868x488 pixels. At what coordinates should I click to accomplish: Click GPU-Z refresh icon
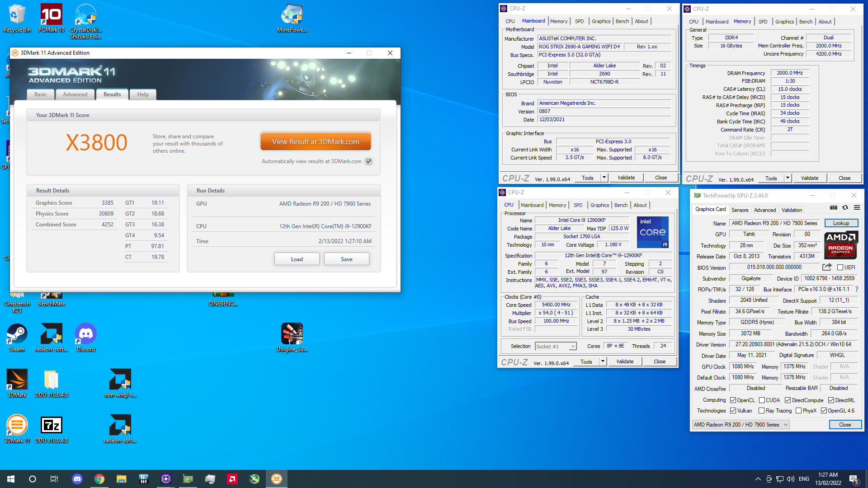click(845, 208)
